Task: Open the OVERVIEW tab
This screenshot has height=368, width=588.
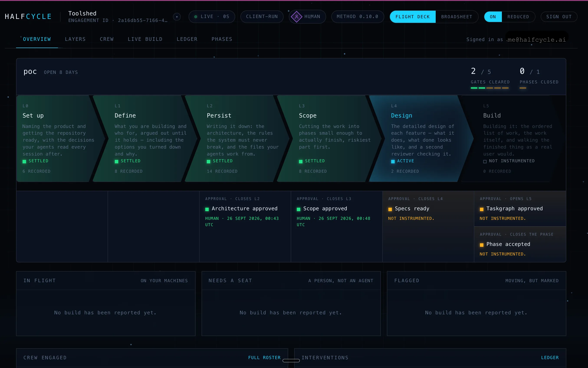Action: [37, 39]
